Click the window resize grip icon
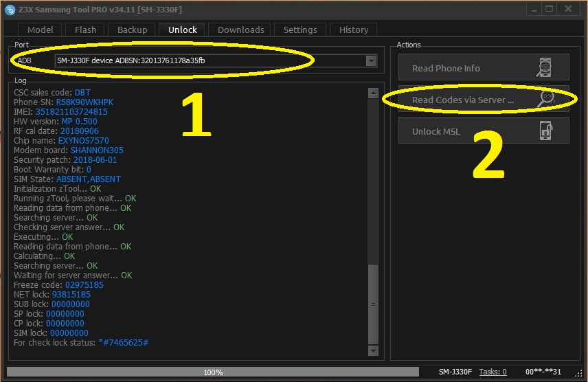Image resolution: width=588 pixels, height=382 pixels. (x=579, y=372)
